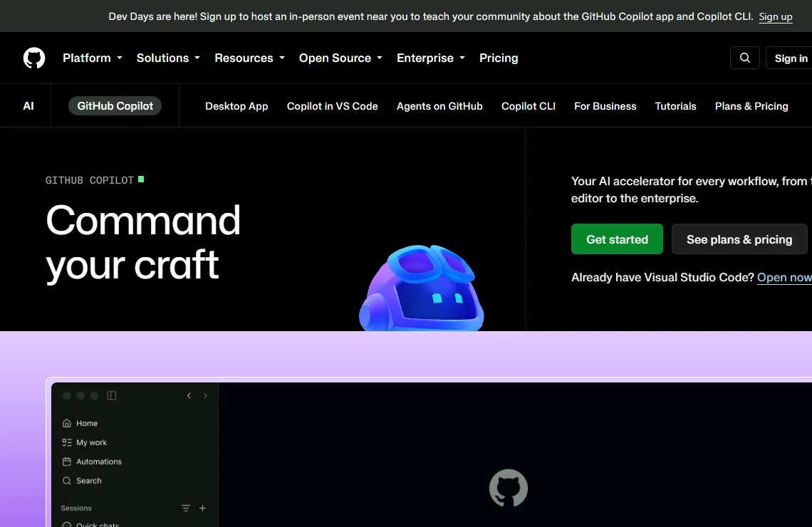Expand the Enterprise dropdown menu
Viewport: 812px width, 527px height.
431,58
